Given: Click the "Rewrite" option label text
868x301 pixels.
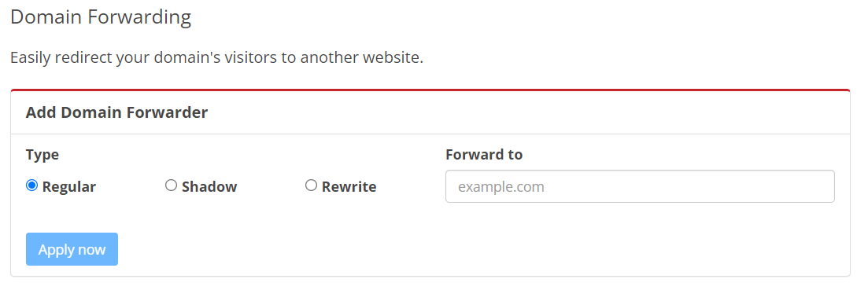Looking at the screenshot, I should pos(349,187).
